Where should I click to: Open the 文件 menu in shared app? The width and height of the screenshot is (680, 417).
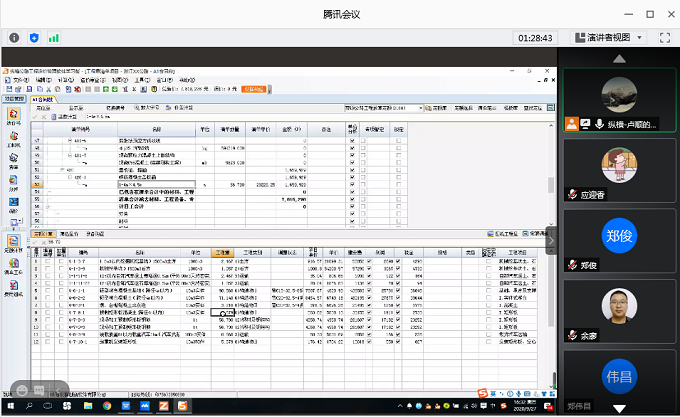[x=20, y=80]
